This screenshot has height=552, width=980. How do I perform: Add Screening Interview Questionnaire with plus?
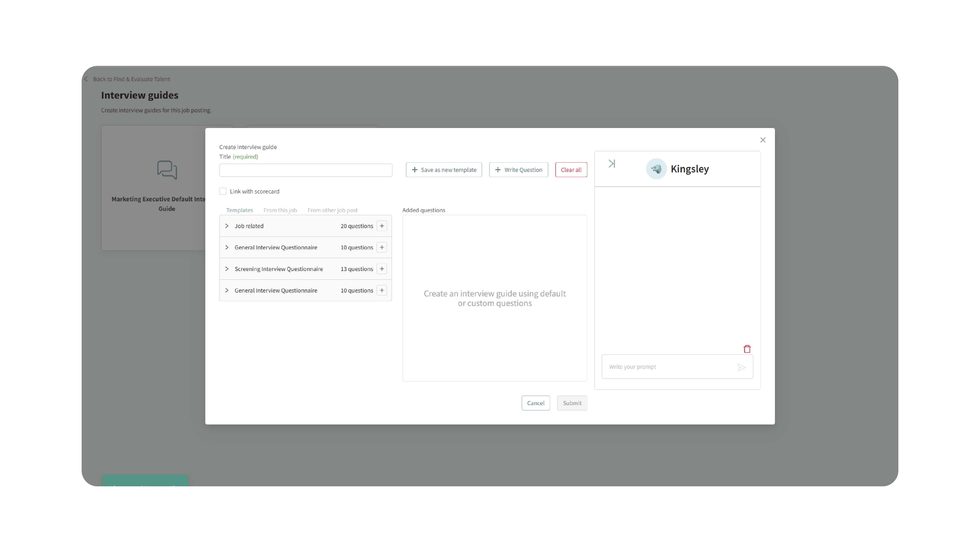coord(381,269)
